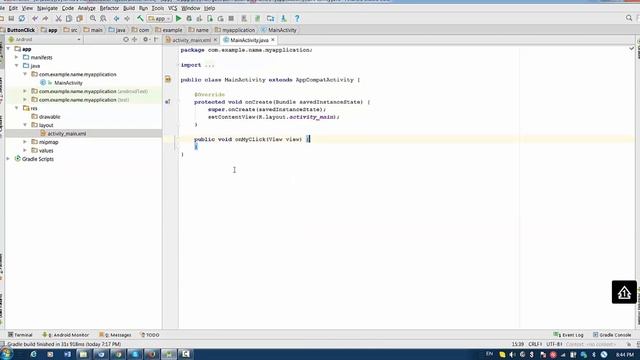640x360 pixels.
Task: Expand the androidTest package node
Action: (25, 91)
